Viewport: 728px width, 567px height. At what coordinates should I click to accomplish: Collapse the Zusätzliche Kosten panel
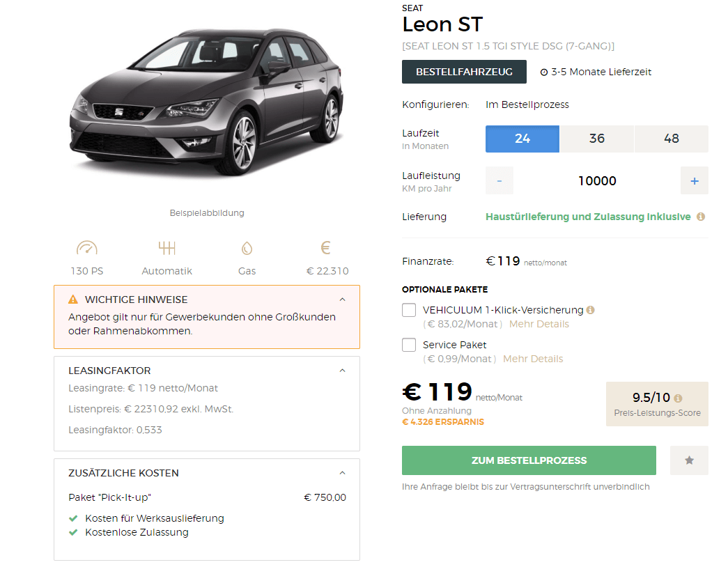pos(342,473)
